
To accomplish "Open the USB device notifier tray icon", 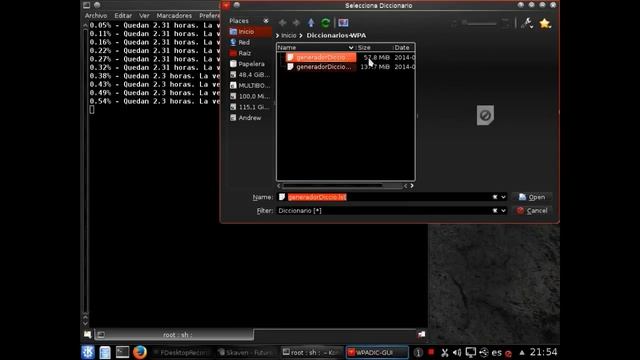I will [x=484, y=352].
